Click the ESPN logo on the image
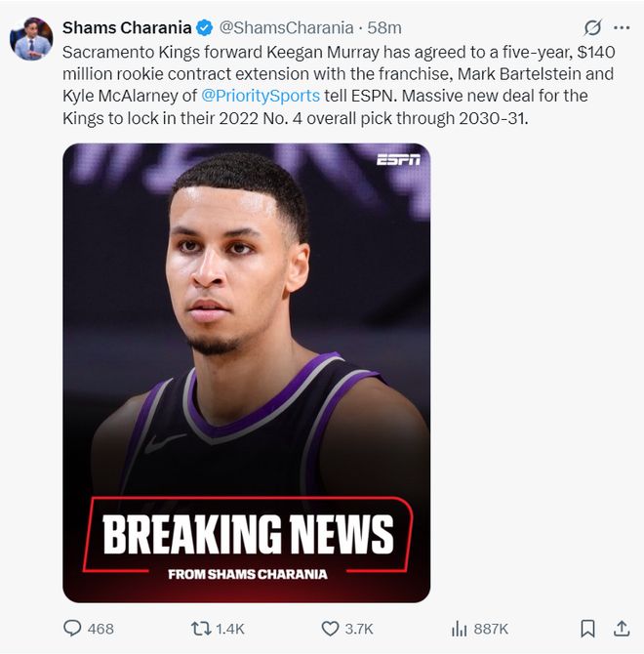The width and height of the screenshot is (644, 654). [398, 159]
